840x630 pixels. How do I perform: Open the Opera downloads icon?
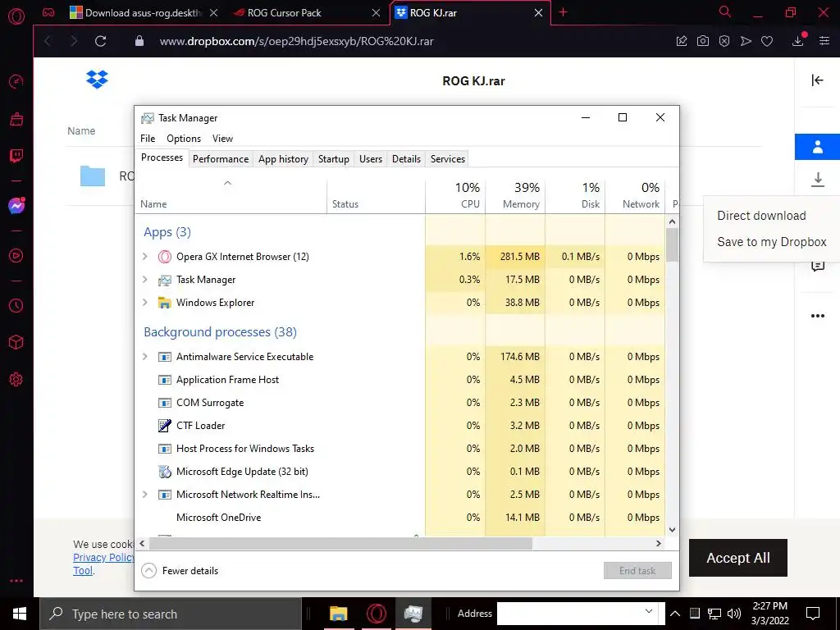(797, 41)
